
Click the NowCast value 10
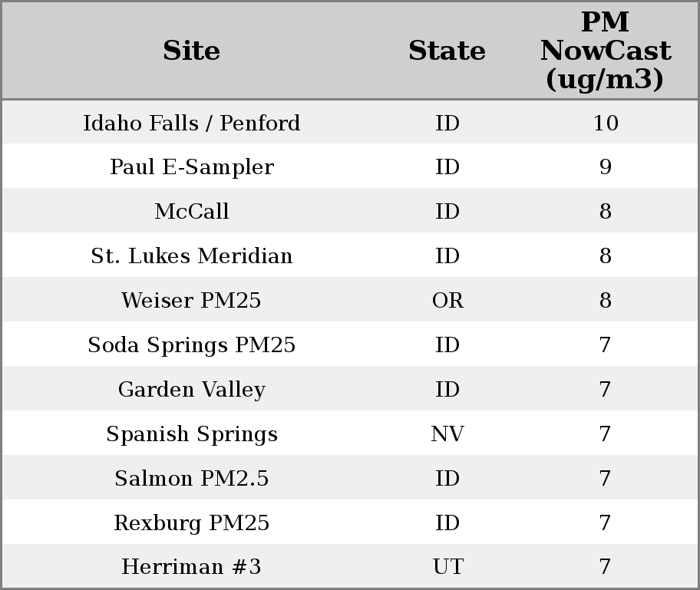[605, 123]
